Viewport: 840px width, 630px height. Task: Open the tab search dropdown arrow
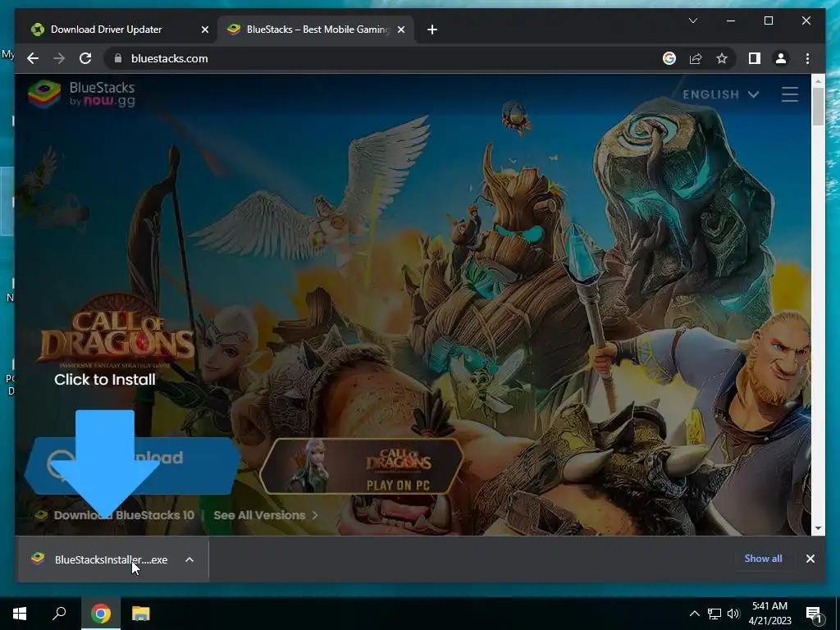(692, 21)
